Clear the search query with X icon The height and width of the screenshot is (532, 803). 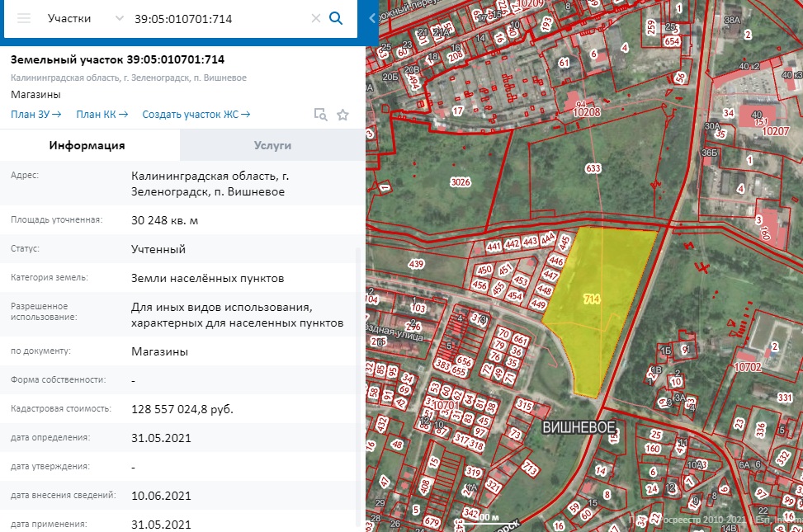pyautogui.click(x=315, y=18)
